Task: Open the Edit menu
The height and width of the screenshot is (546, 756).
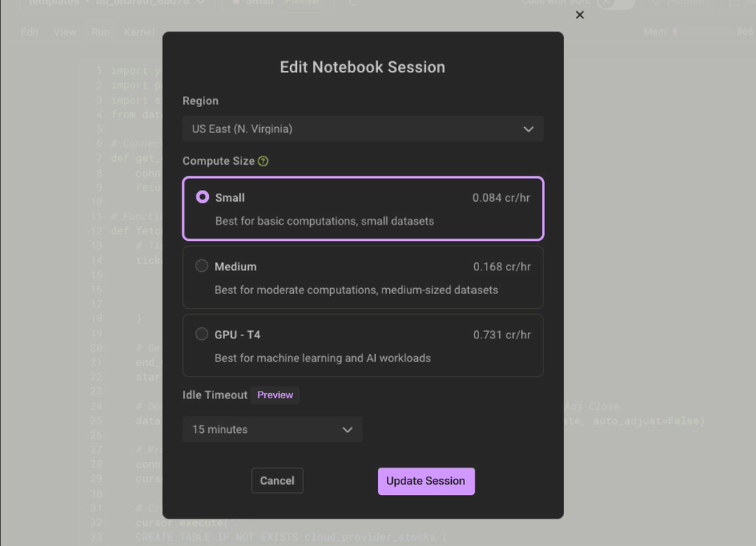Action: (x=30, y=32)
